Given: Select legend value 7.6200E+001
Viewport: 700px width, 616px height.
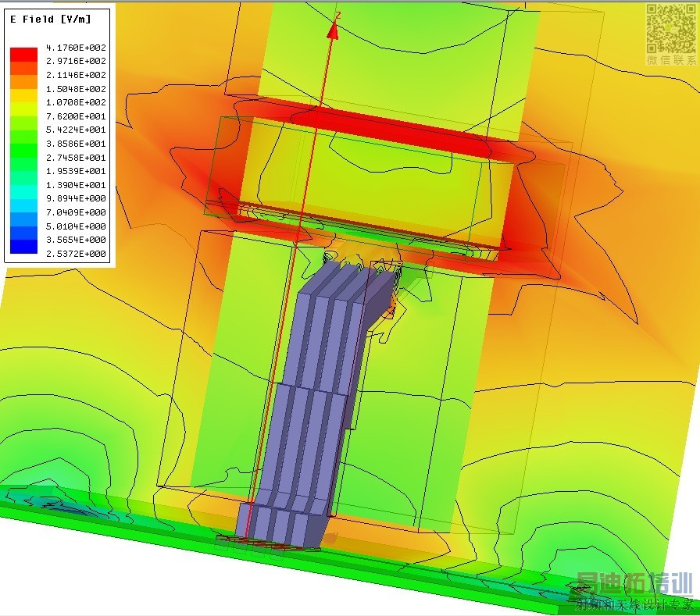Looking at the screenshot, I should click(76, 116).
